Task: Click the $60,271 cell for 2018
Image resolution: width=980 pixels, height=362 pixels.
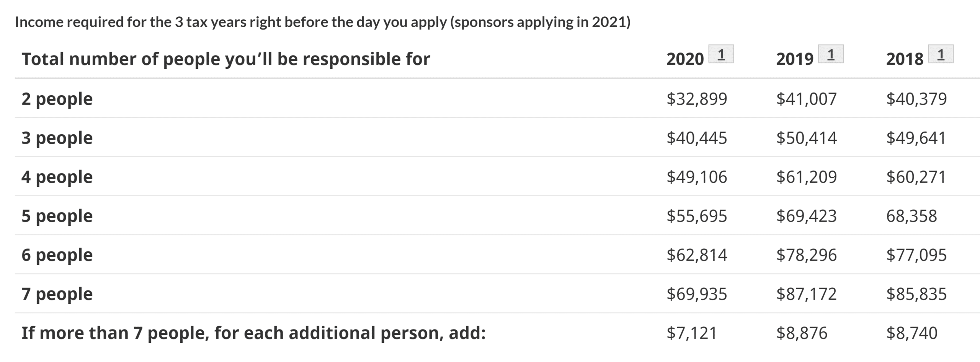Action: (916, 177)
